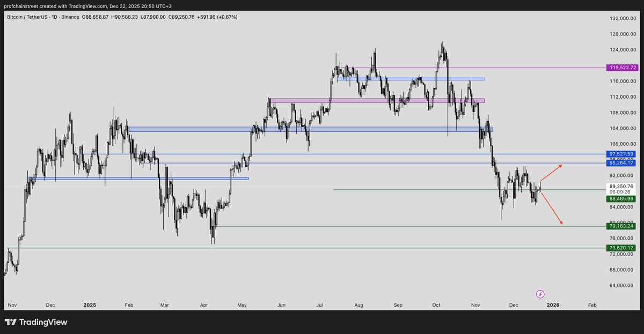Click the Oct label on time axis

[436, 305]
